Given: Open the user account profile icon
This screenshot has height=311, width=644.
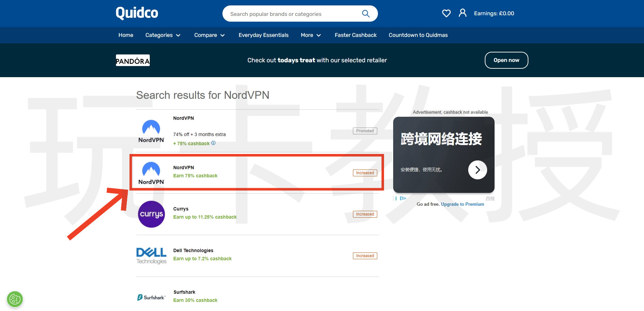Looking at the screenshot, I should tap(462, 13).
